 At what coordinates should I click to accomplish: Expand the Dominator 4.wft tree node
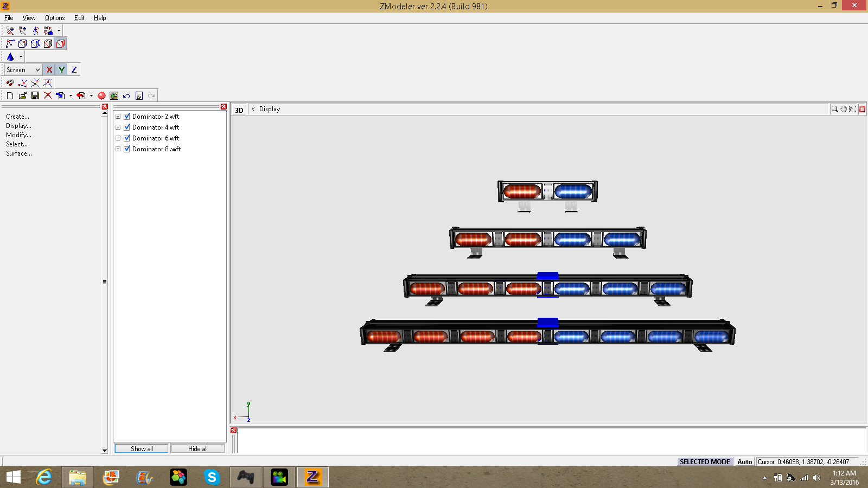click(118, 127)
